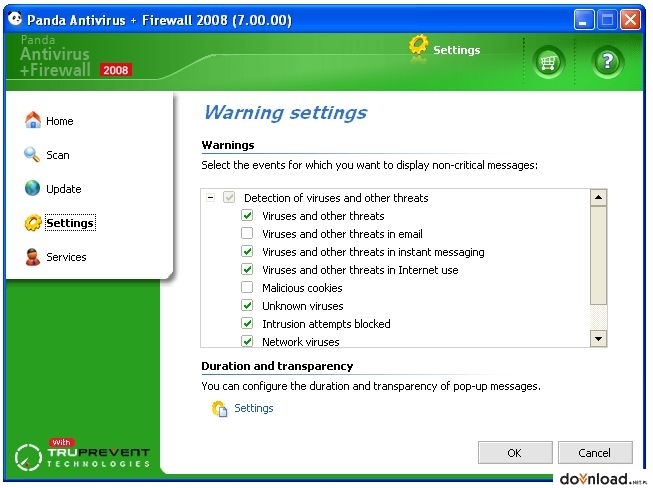Minimize the Panda Antivirus window
This screenshot has height=488, width=653.
[x=584, y=20]
